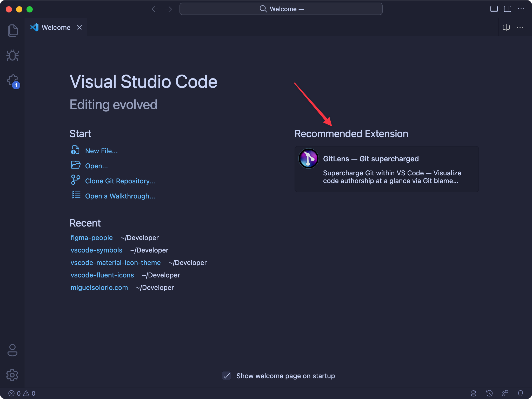Screen dimensions: 532x399
Task: Click the New File... link
Action: (101, 151)
